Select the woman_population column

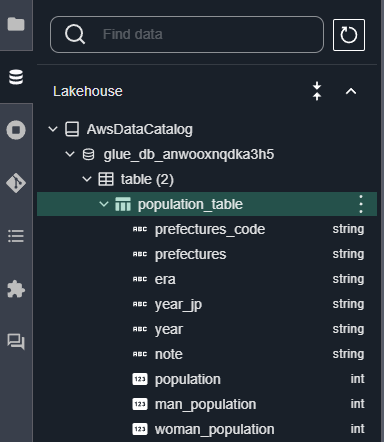(x=214, y=429)
